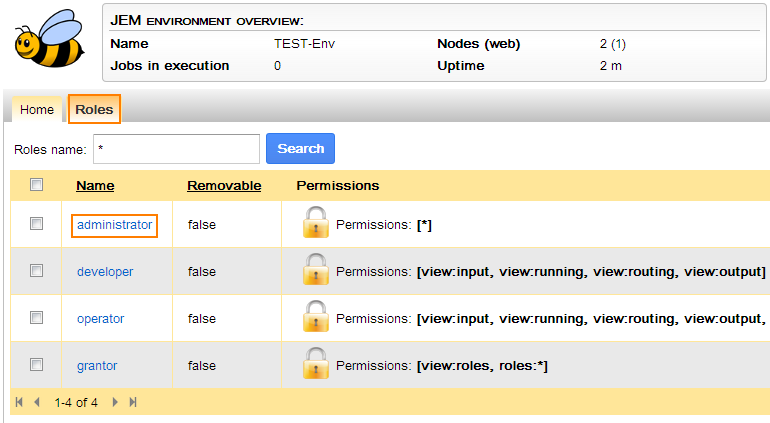Viewport: 770px width, 423px height.
Task: Focus the Roles name input field
Action: point(176,148)
